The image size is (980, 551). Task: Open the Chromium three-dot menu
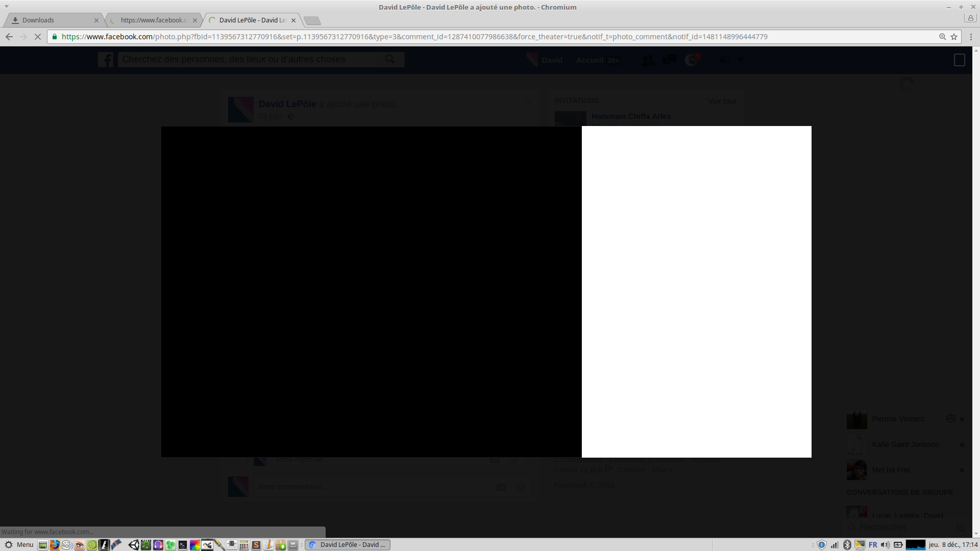pyautogui.click(x=971, y=37)
